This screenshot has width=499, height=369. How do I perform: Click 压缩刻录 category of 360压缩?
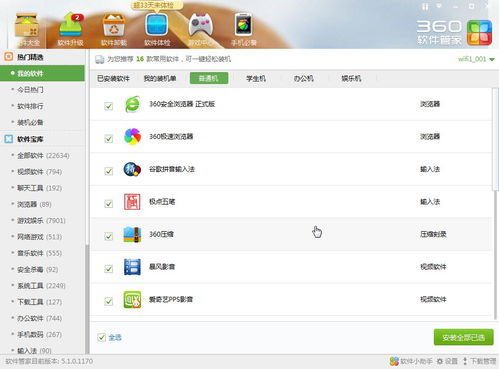pos(433,234)
